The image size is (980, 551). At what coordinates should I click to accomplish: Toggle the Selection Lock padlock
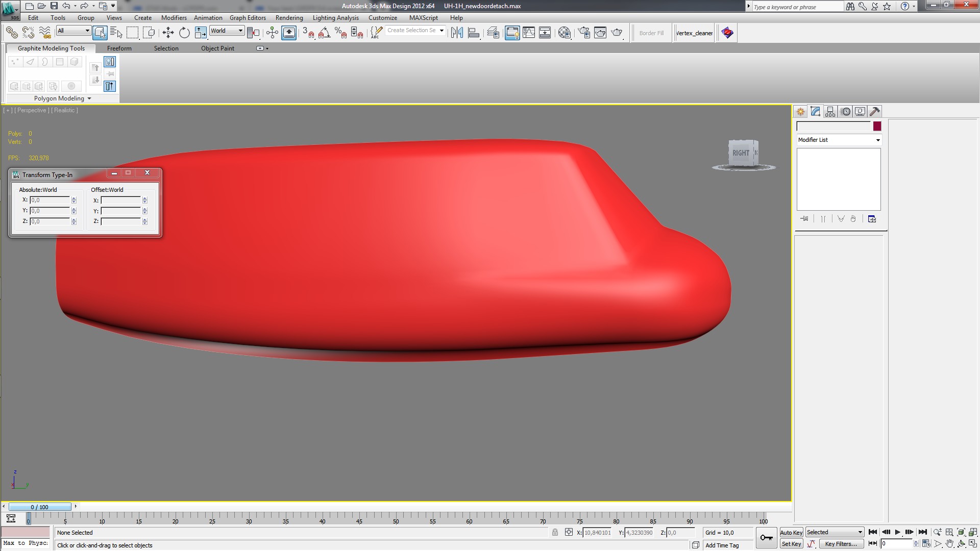555,532
